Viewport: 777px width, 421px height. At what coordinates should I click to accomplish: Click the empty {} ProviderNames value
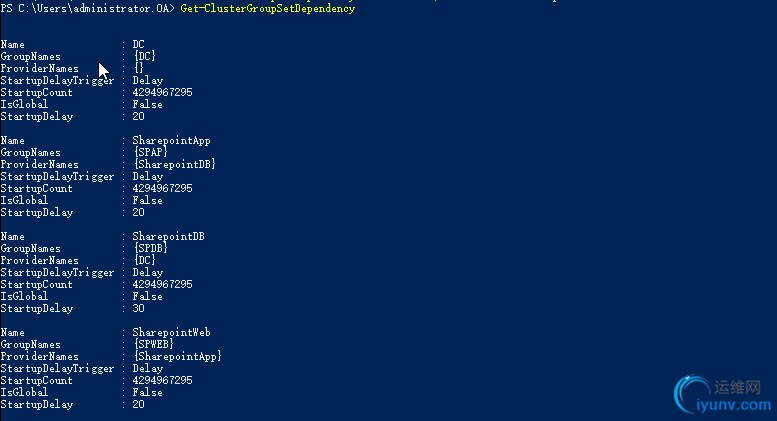click(139, 68)
